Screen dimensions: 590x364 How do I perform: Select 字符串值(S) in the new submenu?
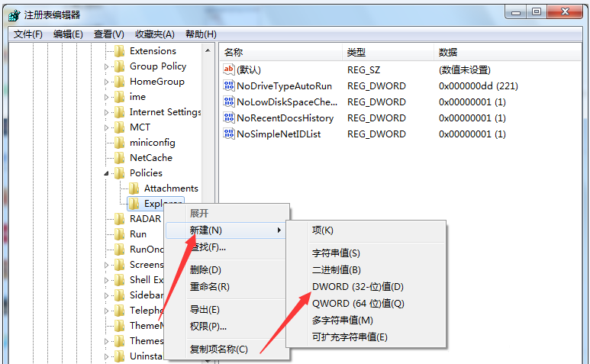pos(336,253)
